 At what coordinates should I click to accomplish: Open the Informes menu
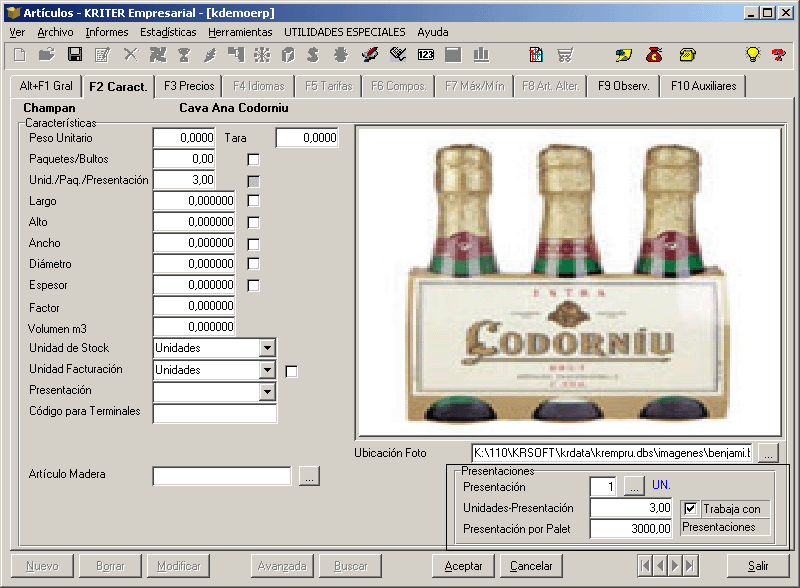pos(107,32)
